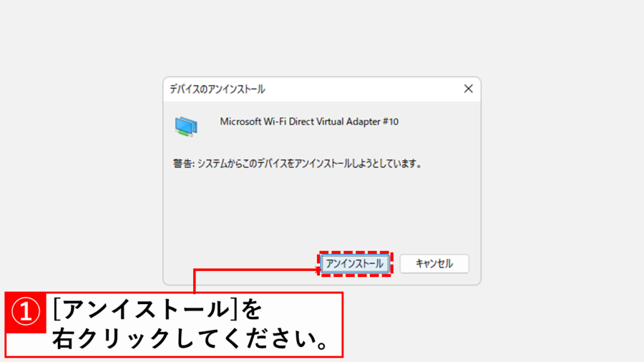This screenshot has width=644, height=362.
Task: Click the warning message starting with 警告
Action: pos(297,164)
